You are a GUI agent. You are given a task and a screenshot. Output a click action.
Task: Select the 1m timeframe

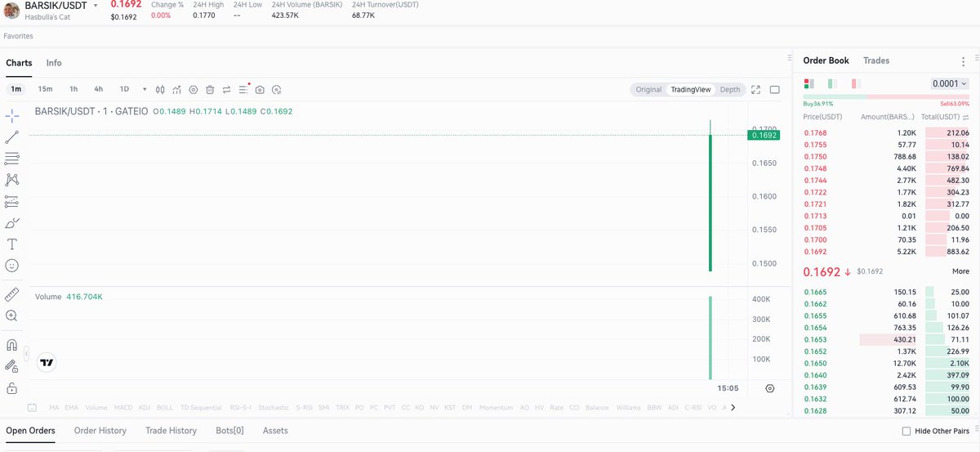click(16, 89)
